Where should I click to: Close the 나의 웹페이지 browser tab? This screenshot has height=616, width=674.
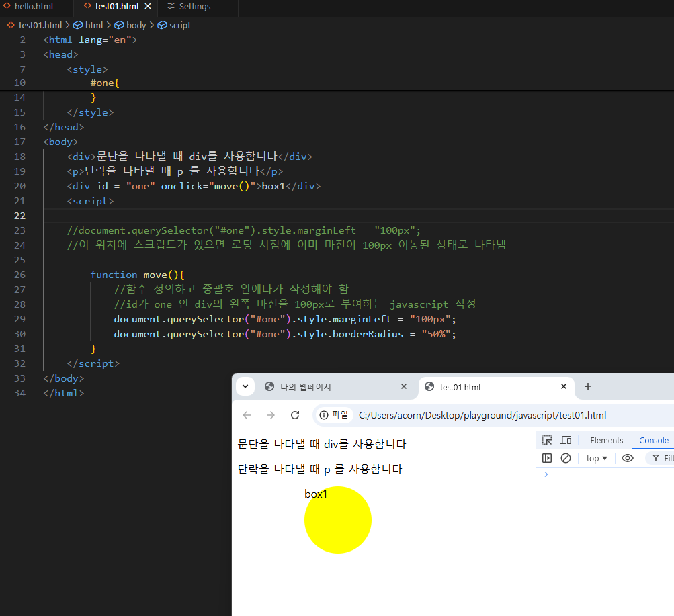(404, 386)
